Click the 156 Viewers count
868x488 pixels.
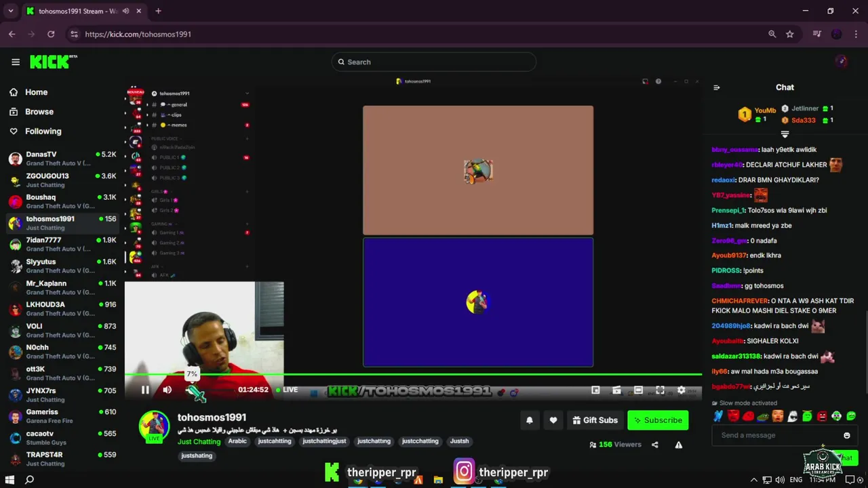point(615,445)
